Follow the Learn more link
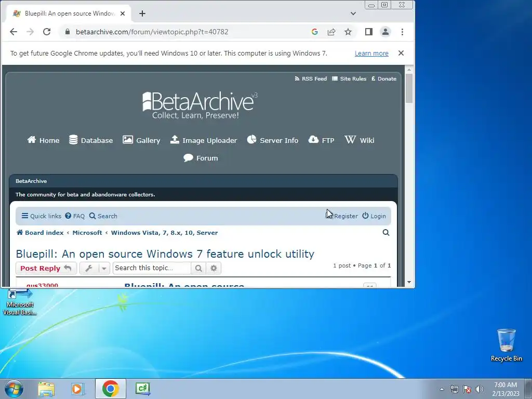Image resolution: width=532 pixels, height=399 pixels. [x=371, y=54]
